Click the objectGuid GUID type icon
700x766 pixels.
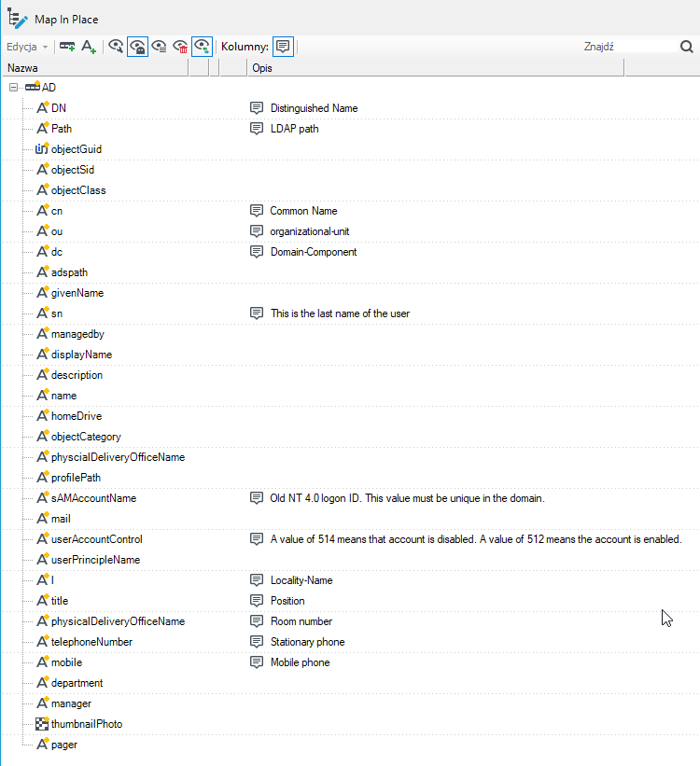pos(42,148)
